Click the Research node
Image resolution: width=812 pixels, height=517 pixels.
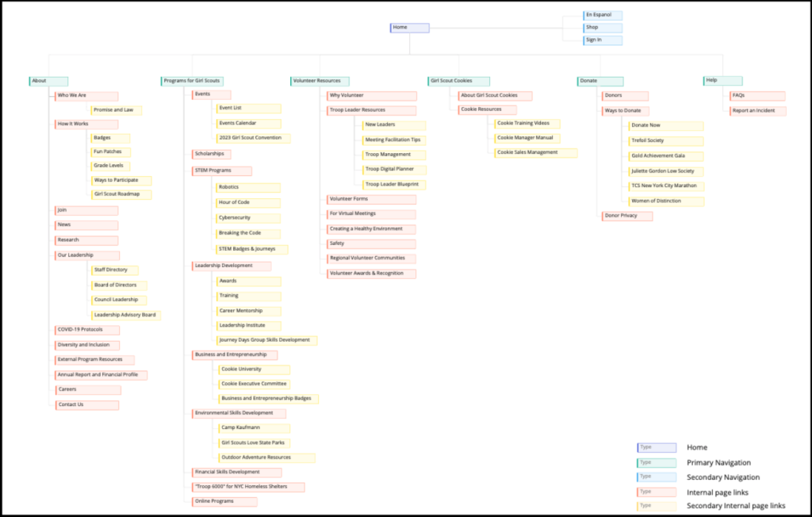(x=86, y=241)
